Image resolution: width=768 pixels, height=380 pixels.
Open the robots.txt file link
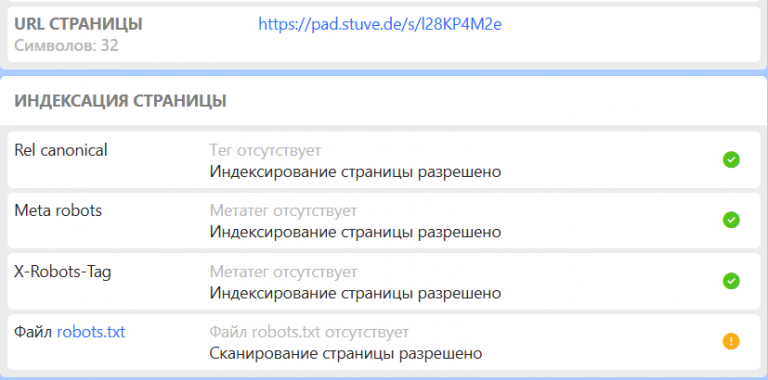pyautogui.click(x=91, y=332)
